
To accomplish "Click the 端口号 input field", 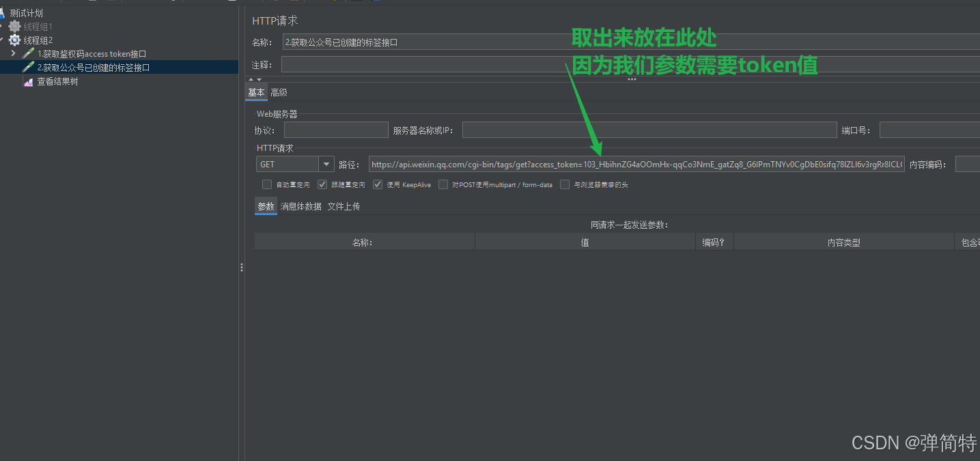I will click(x=929, y=129).
